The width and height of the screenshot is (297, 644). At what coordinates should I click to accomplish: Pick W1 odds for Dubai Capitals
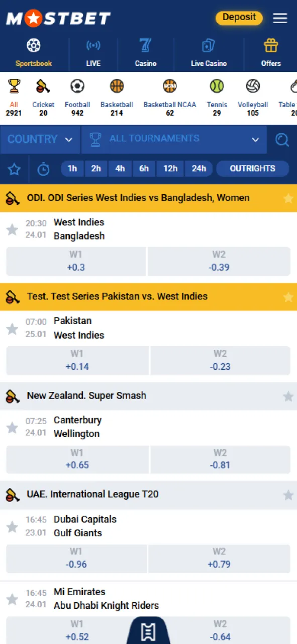click(x=76, y=558)
